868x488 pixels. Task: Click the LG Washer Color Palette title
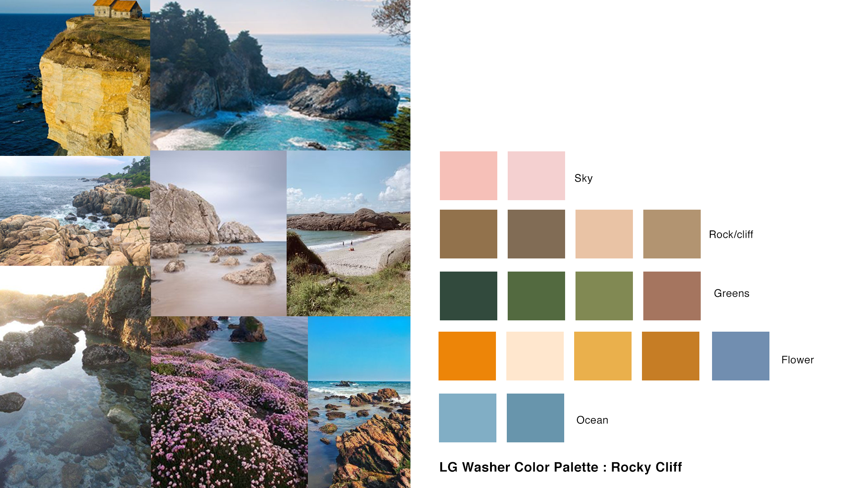point(561,467)
